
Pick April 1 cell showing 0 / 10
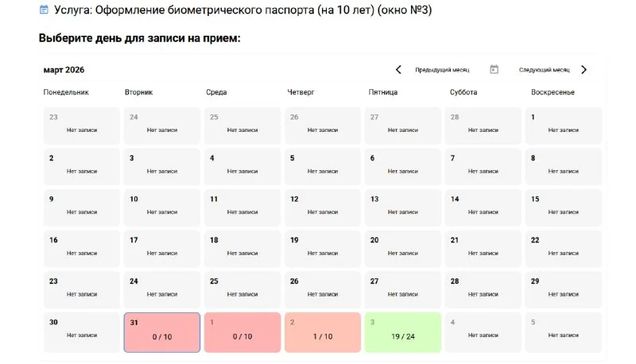[x=242, y=332]
